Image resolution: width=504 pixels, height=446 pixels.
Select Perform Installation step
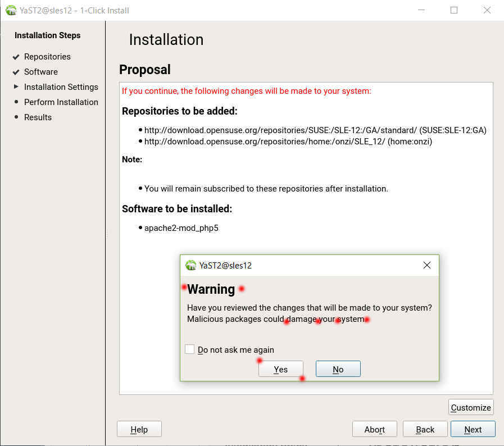(x=61, y=102)
